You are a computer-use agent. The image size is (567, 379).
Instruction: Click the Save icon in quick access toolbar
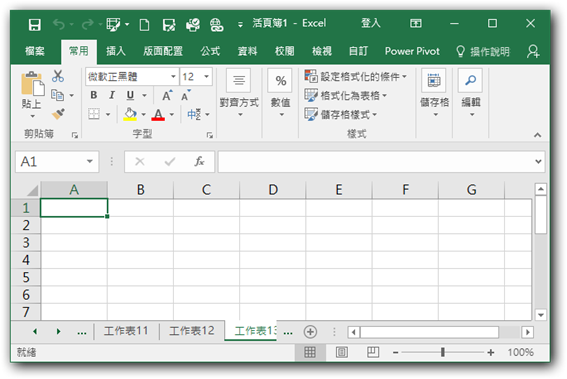tap(35, 25)
